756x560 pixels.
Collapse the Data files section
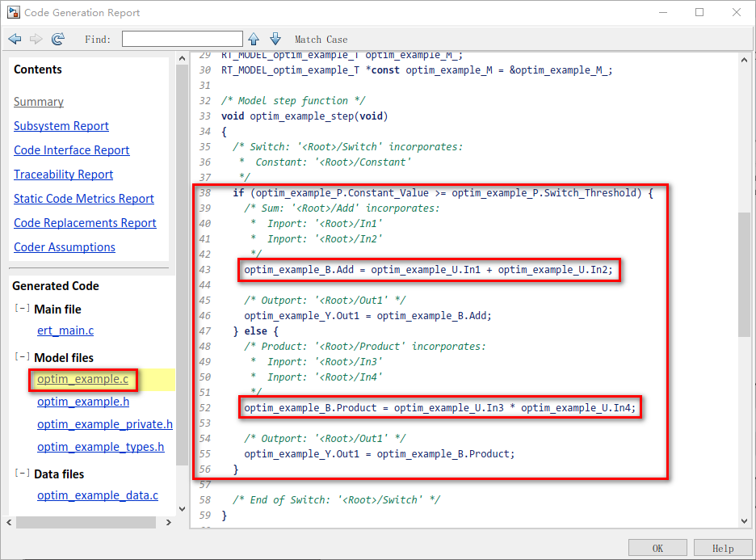pos(22,474)
